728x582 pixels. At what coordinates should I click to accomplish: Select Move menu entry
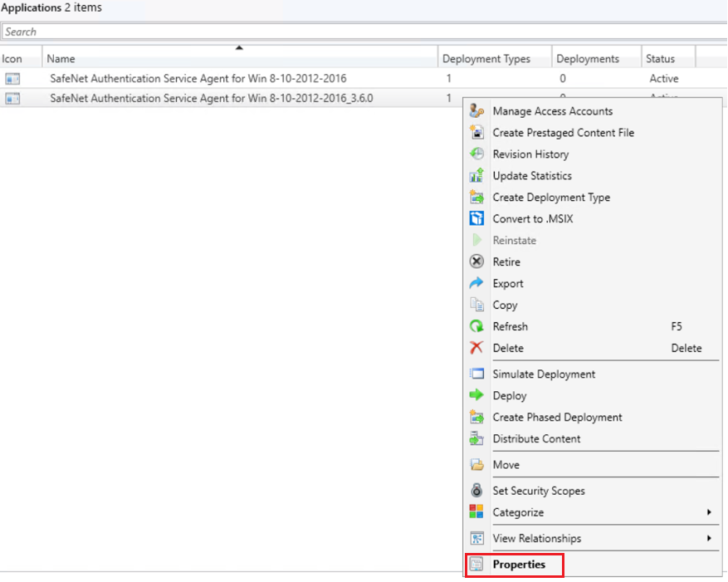click(593, 464)
